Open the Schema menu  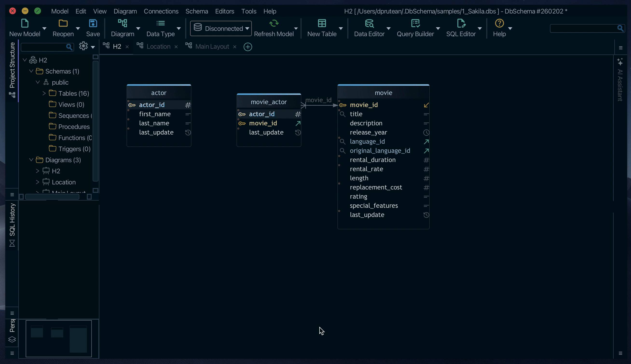tap(197, 11)
